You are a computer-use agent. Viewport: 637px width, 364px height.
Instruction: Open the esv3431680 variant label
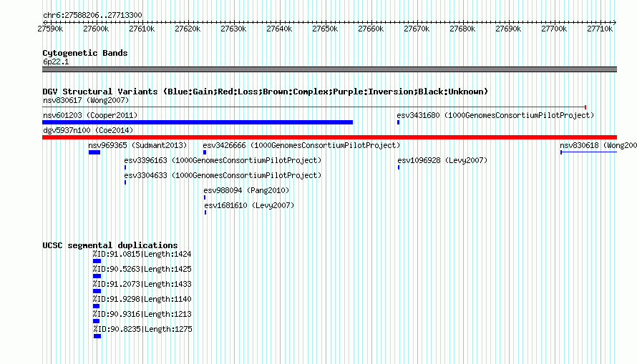click(x=495, y=115)
